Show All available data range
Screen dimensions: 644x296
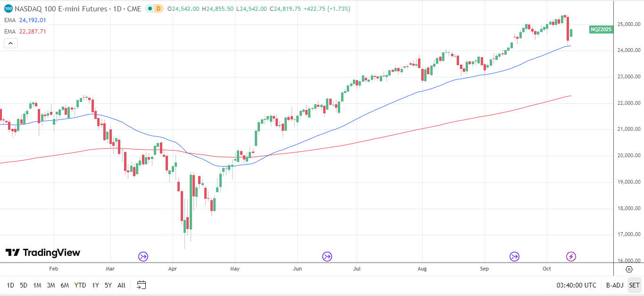[121, 285]
